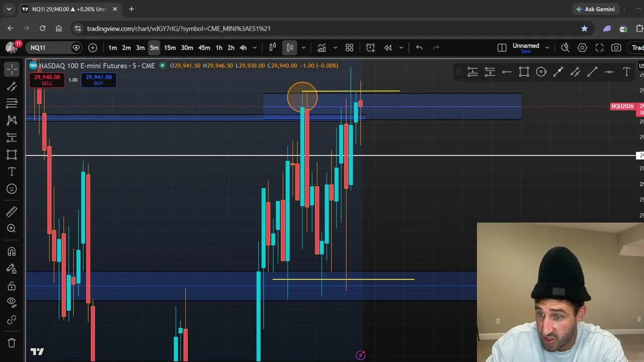The image size is (644, 362).
Task: Click the Ask Gemini button
Action: tap(595, 9)
